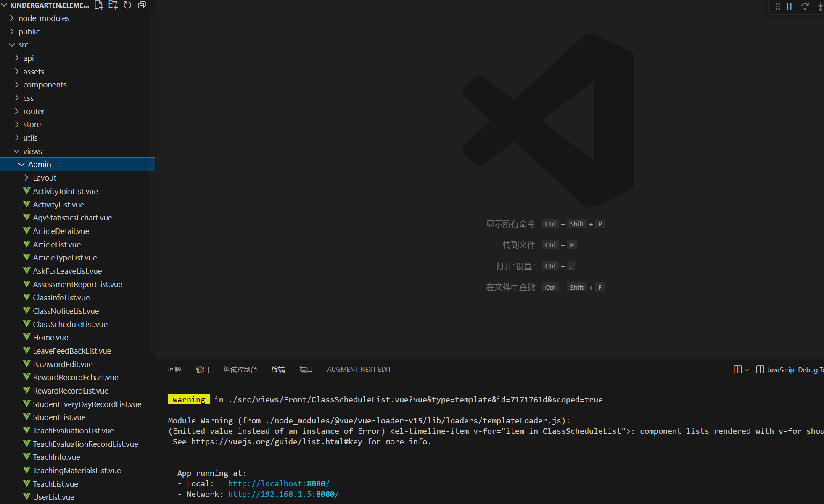
Task: Click the yellow warning label in terminal
Action: point(189,399)
